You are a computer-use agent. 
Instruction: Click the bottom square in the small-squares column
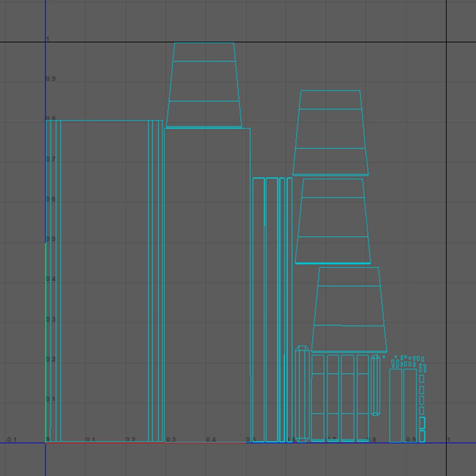(422, 436)
